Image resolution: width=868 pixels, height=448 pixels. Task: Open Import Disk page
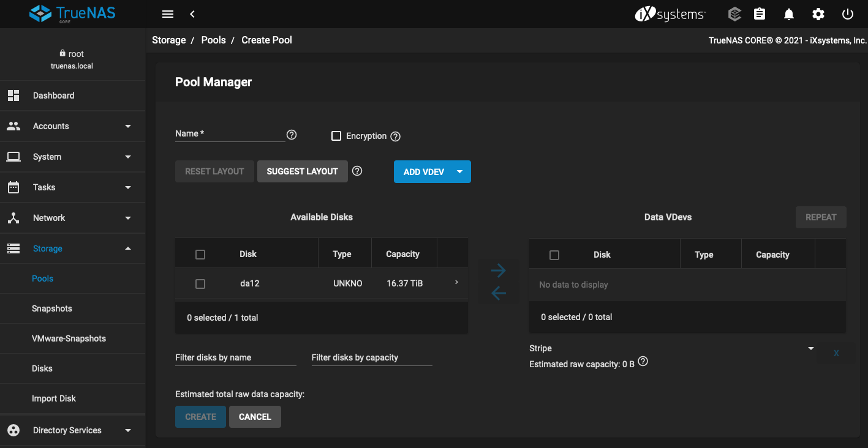pyautogui.click(x=54, y=398)
